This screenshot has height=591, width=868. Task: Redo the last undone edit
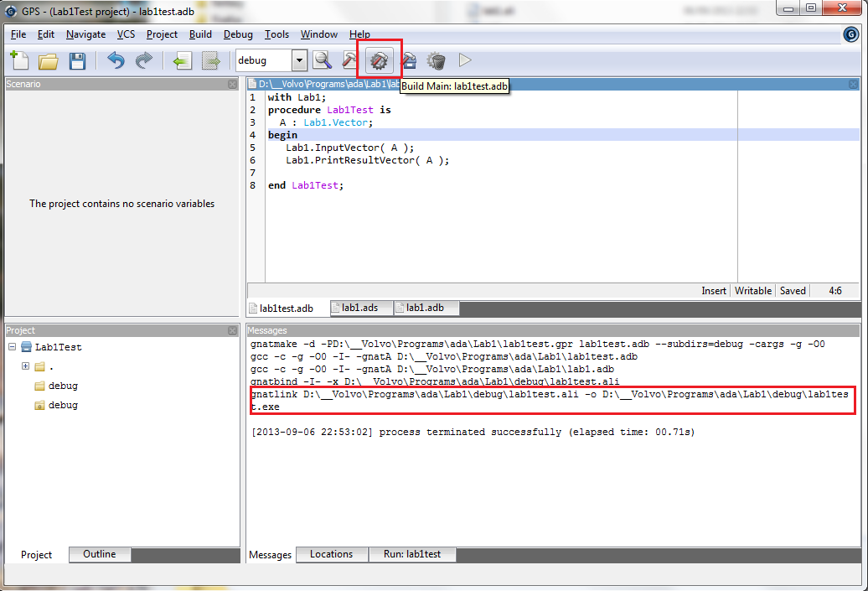(x=144, y=60)
